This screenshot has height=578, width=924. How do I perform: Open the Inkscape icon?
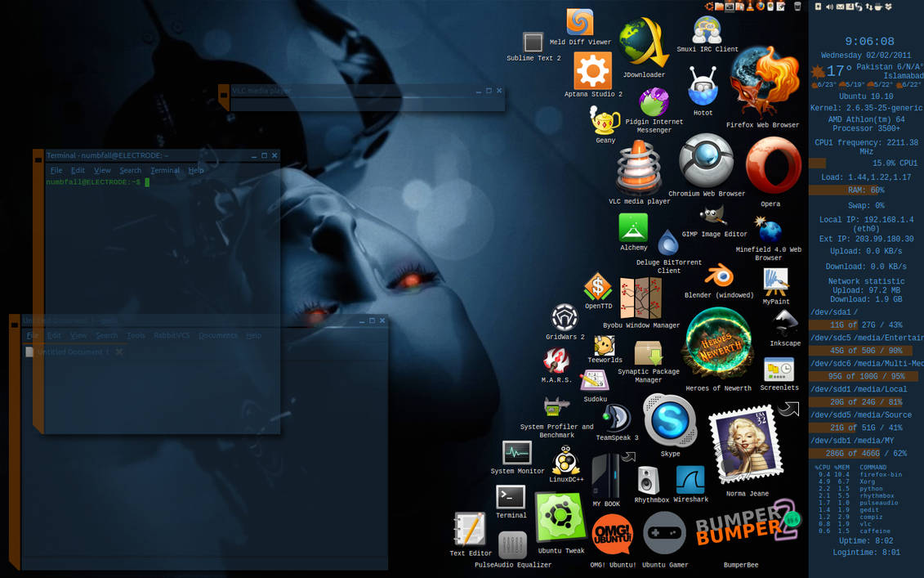tap(785, 324)
